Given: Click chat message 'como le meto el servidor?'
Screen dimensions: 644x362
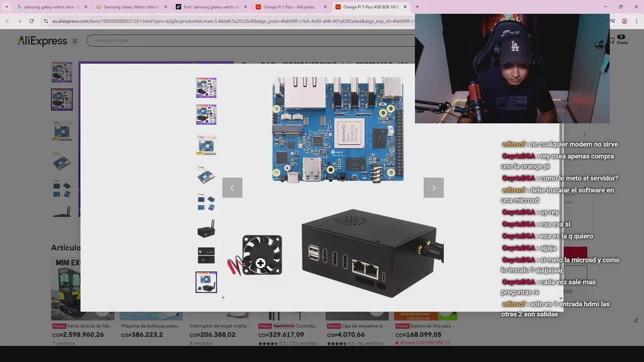Looking at the screenshot, I should [x=560, y=178].
